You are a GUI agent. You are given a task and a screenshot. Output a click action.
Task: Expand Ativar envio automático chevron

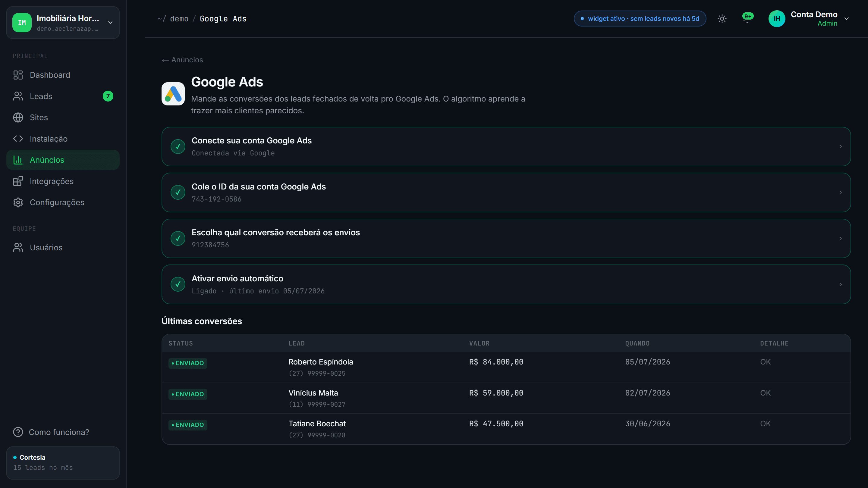pyautogui.click(x=841, y=285)
